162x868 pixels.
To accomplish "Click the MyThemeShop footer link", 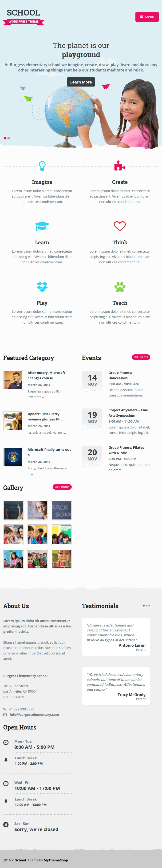I will tap(56, 860).
